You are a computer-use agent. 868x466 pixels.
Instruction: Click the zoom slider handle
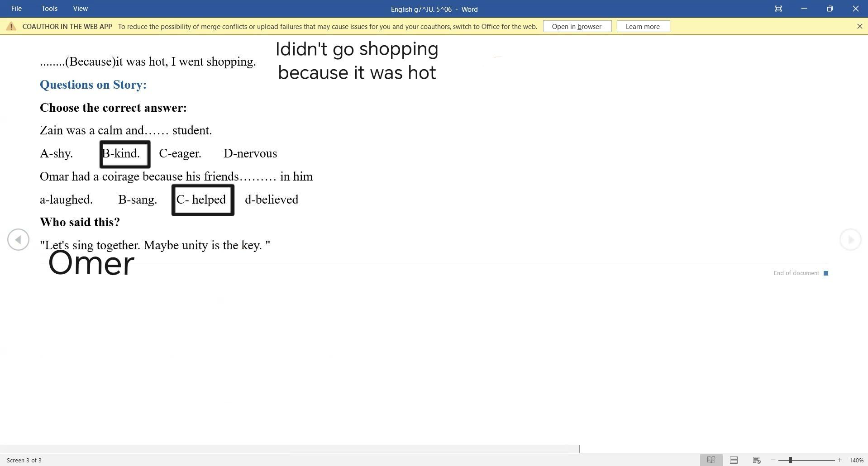790,460
